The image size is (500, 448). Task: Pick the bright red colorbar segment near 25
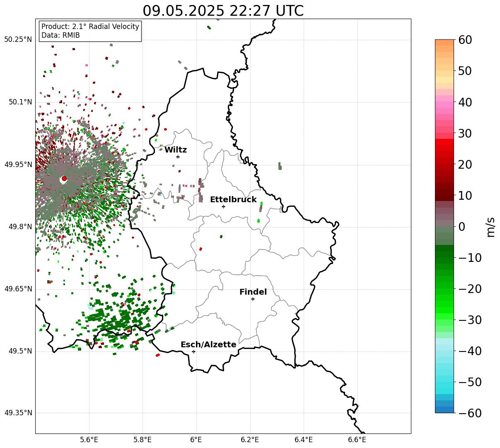(444, 149)
